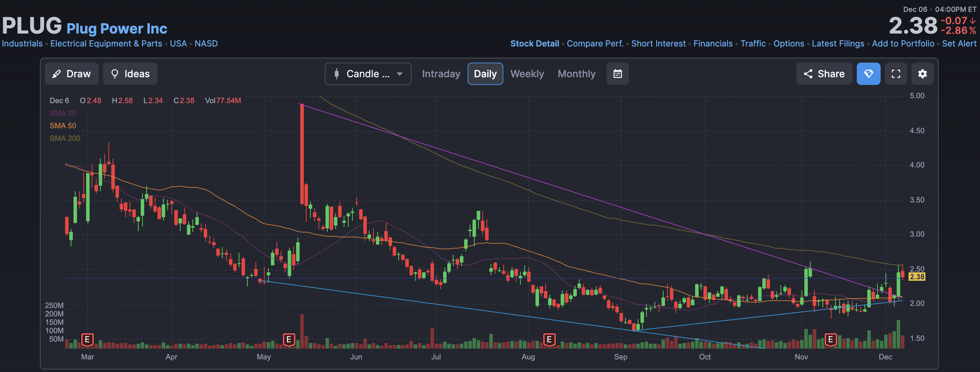Click the SMA 200 indicator label
The width and height of the screenshot is (980, 372).
pos(65,138)
